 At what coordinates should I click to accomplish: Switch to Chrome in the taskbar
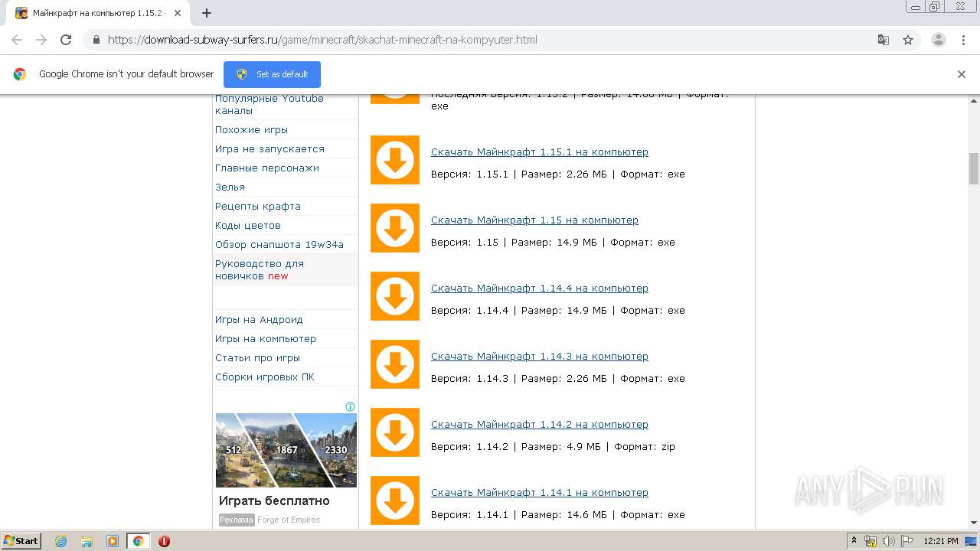pyautogui.click(x=138, y=541)
